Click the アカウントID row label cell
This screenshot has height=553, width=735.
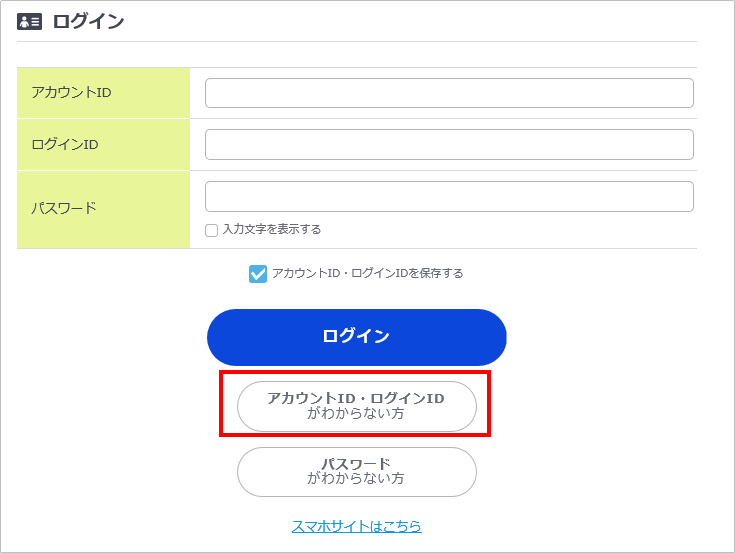(x=103, y=93)
